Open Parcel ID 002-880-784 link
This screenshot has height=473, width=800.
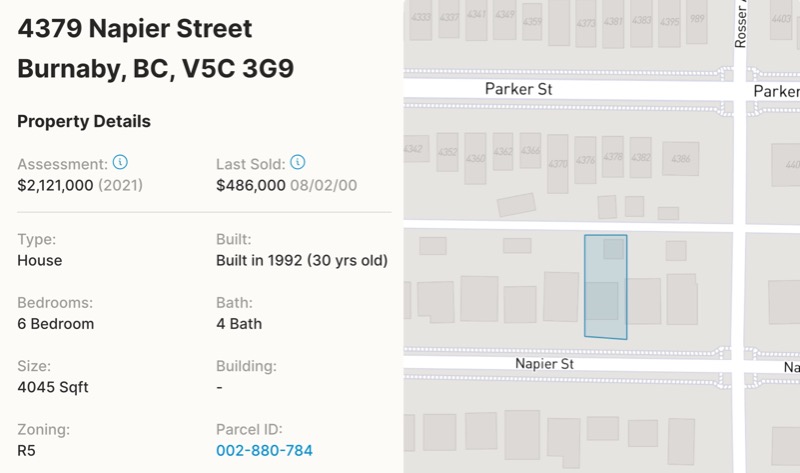[264, 451]
